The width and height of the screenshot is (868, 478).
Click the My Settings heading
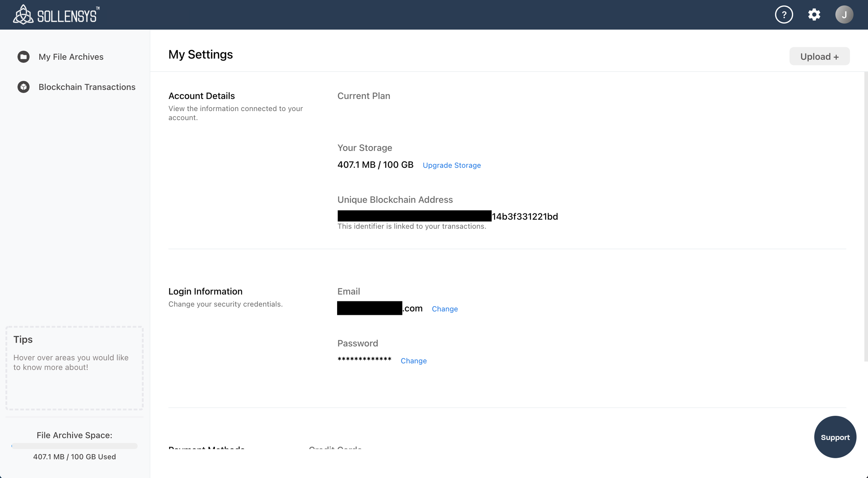tap(200, 54)
